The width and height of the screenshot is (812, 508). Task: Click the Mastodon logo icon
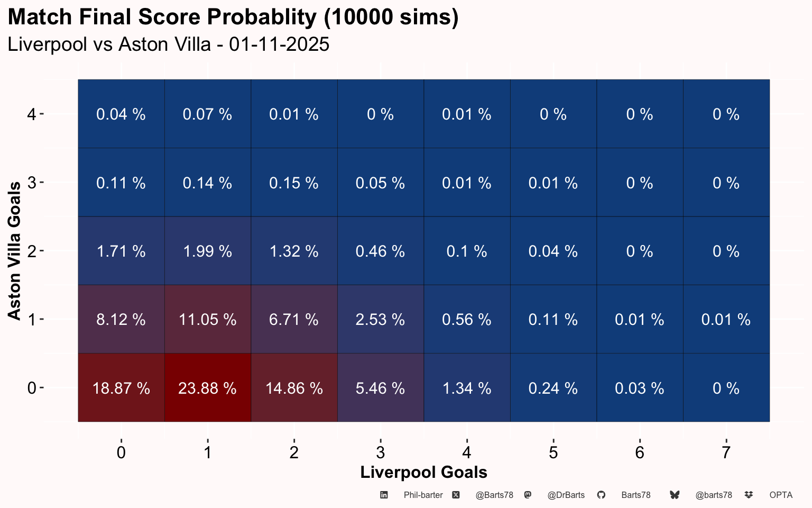pyautogui.click(x=528, y=495)
